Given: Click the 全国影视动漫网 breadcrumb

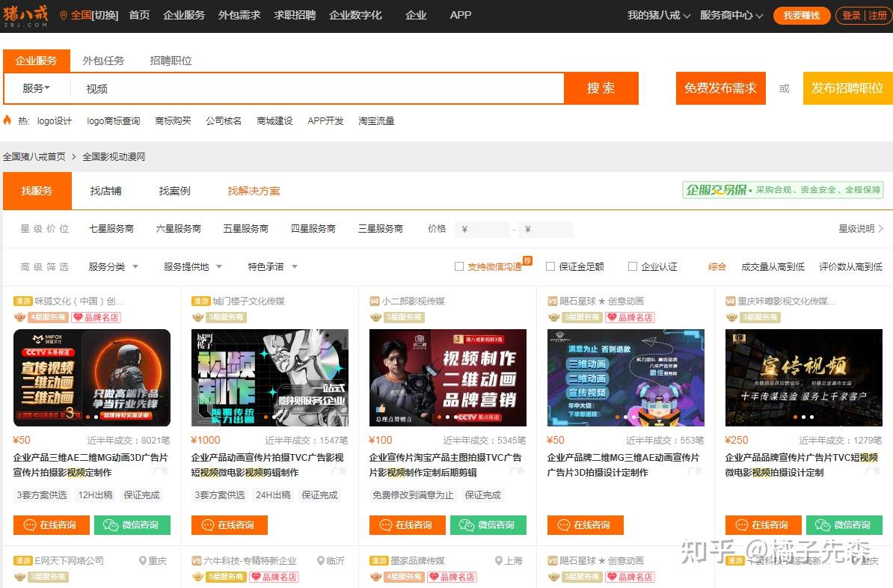Looking at the screenshot, I should click(x=114, y=156).
